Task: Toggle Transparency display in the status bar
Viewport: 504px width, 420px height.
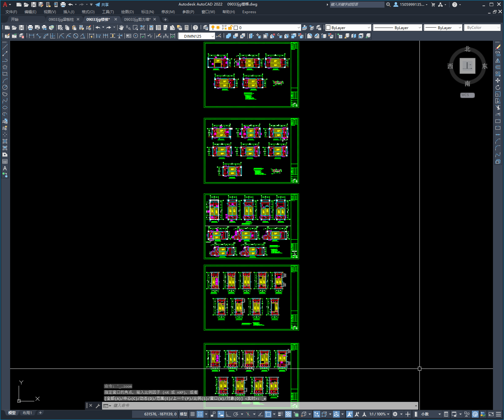Action: [288, 414]
